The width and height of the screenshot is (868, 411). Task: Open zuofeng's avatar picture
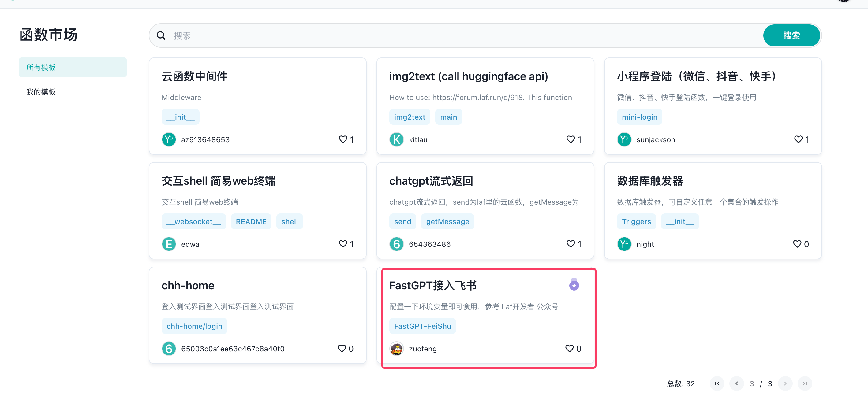pos(397,348)
